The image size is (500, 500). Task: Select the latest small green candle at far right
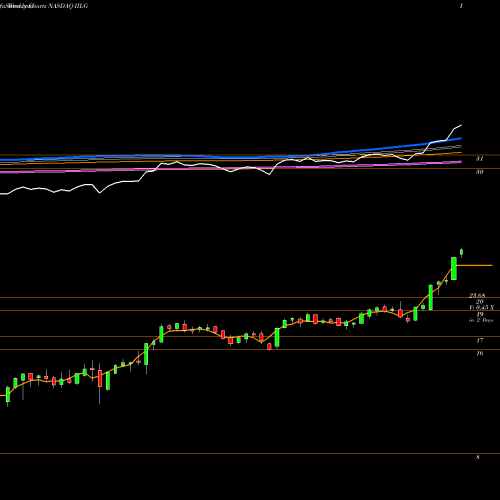click(462, 252)
